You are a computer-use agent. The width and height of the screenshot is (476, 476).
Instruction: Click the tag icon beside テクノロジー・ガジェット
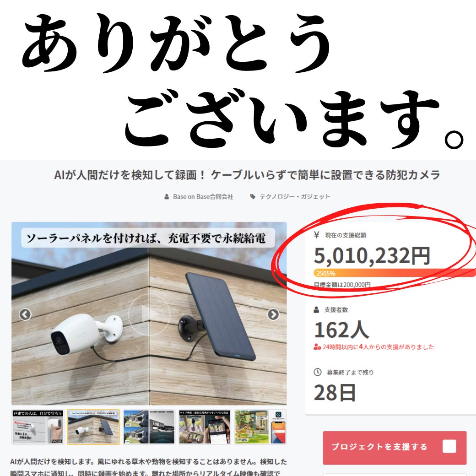point(253,197)
